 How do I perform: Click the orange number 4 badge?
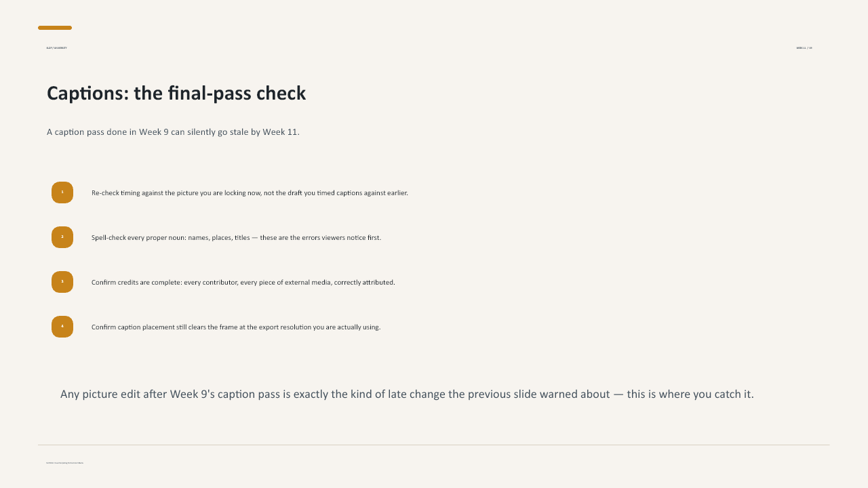(62, 327)
